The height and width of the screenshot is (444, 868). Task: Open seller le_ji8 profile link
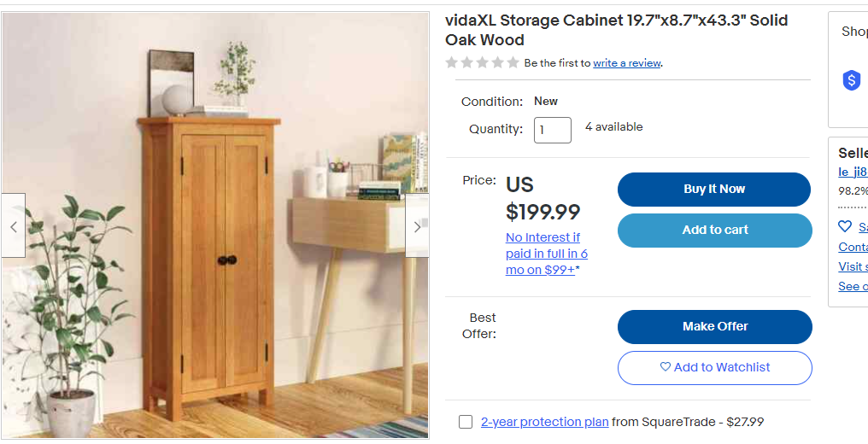[853, 172]
